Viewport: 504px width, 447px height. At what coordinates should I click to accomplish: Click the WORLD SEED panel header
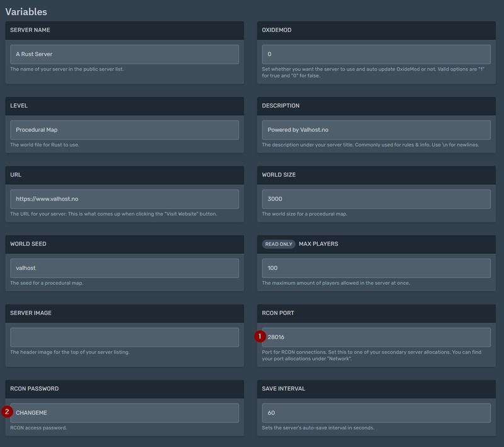tap(124, 244)
